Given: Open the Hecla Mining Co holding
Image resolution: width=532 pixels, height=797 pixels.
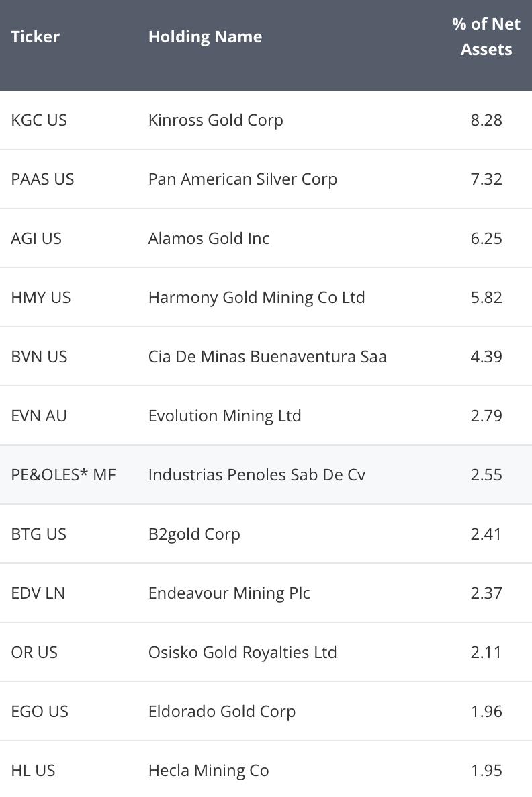Looking at the screenshot, I should tap(208, 771).
